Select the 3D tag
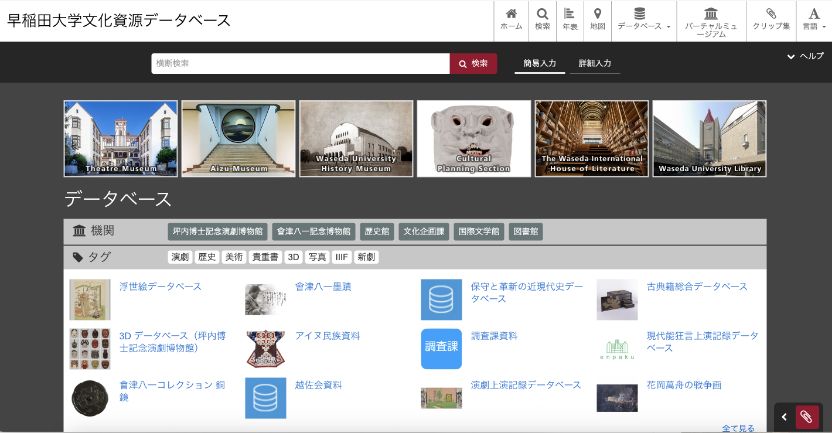 click(x=293, y=257)
